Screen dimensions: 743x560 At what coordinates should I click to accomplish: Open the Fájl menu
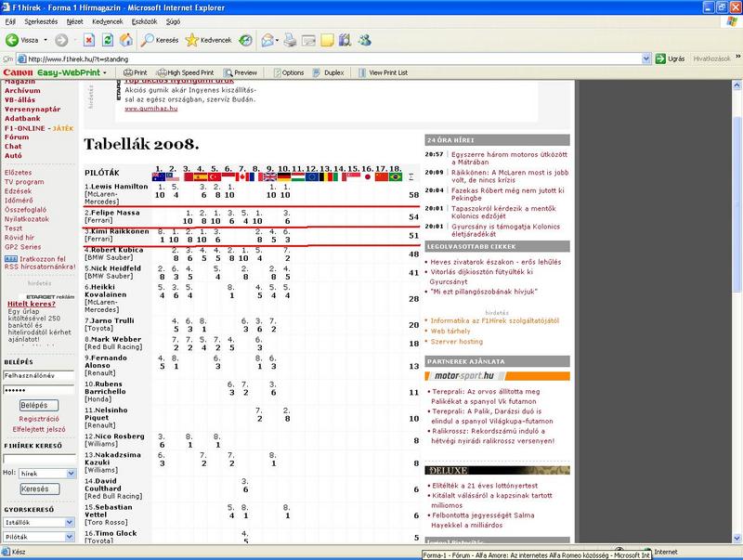pos(10,21)
